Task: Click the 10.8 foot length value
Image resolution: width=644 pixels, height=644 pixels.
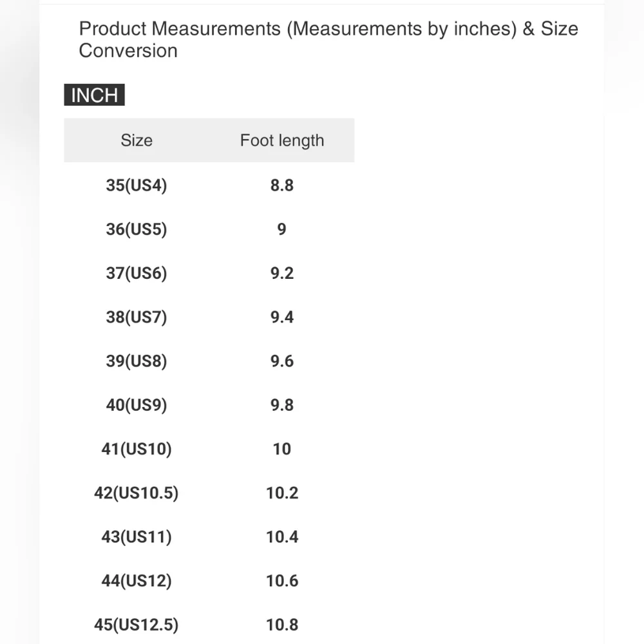Action: point(282,625)
